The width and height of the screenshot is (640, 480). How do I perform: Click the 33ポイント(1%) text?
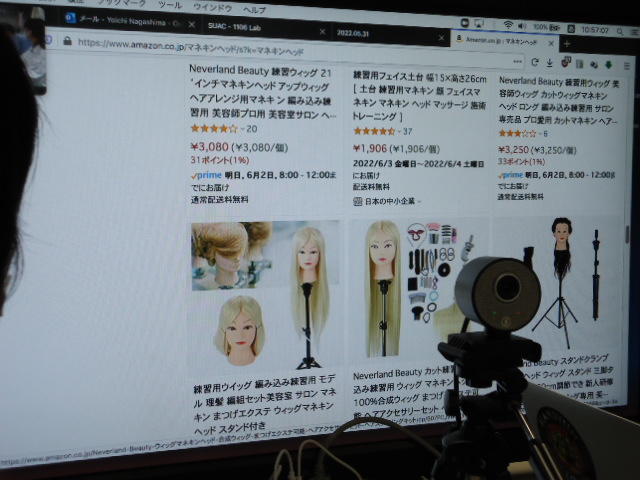coord(521,162)
